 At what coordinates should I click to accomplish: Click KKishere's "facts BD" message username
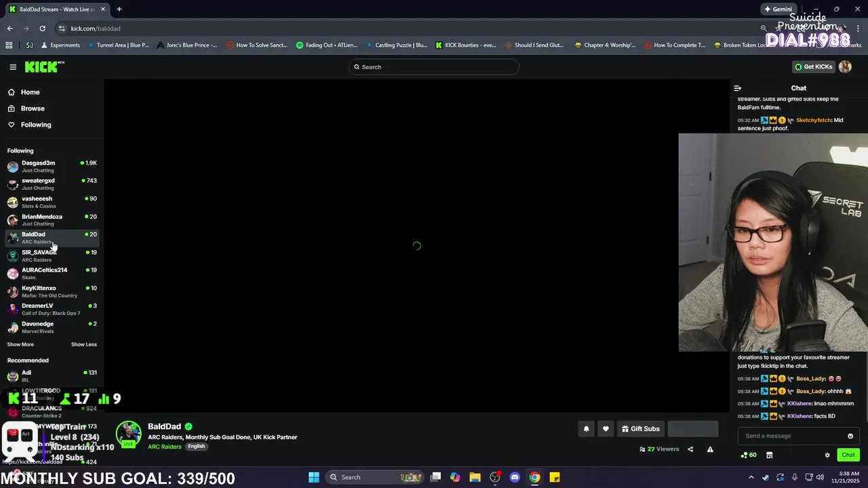click(800, 417)
